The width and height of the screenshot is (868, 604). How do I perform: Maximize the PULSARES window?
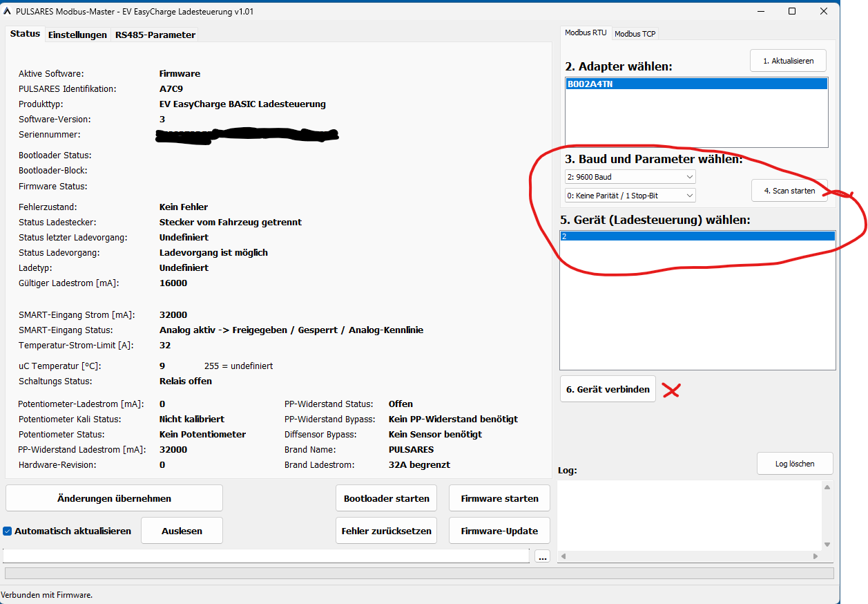tap(792, 11)
